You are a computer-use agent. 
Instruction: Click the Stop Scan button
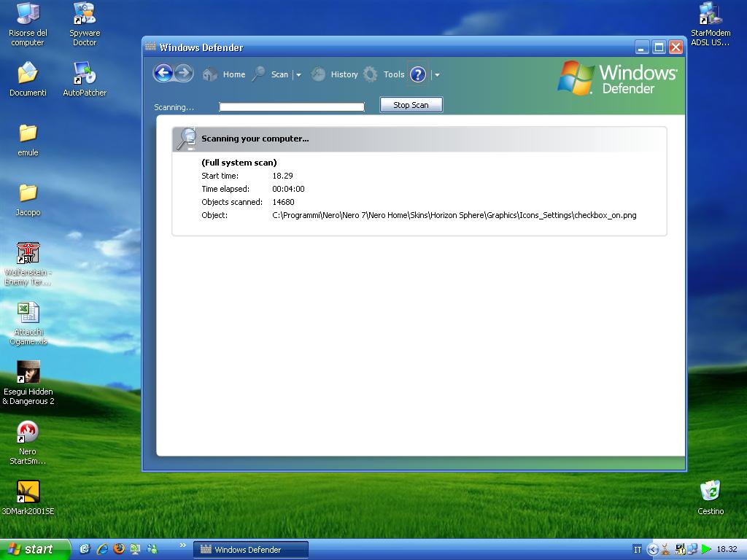click(411, 105)
